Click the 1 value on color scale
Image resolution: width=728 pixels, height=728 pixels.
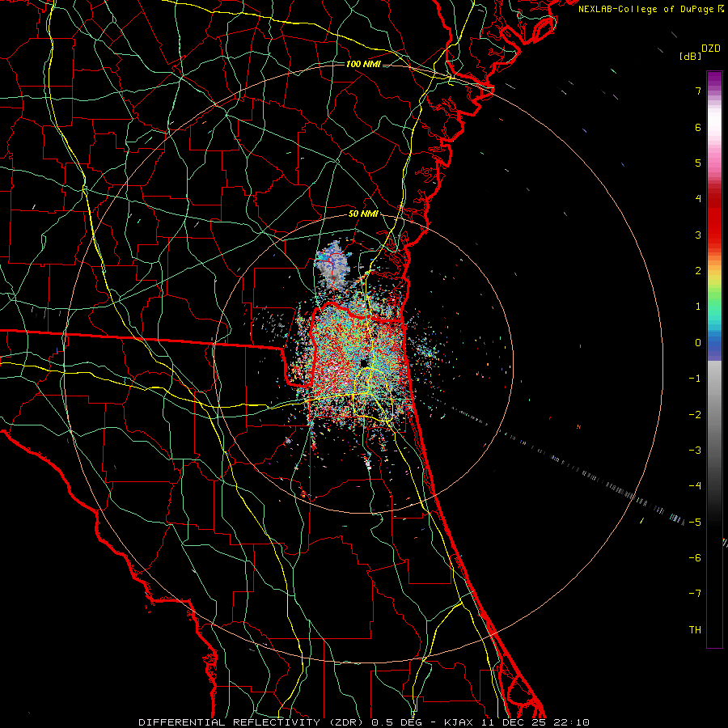point(698,307)
